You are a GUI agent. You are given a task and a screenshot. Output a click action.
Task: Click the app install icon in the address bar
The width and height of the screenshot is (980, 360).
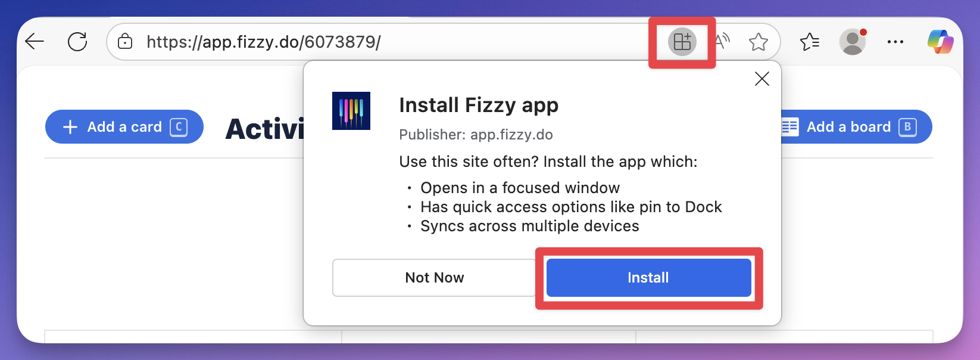coord(682,42)
